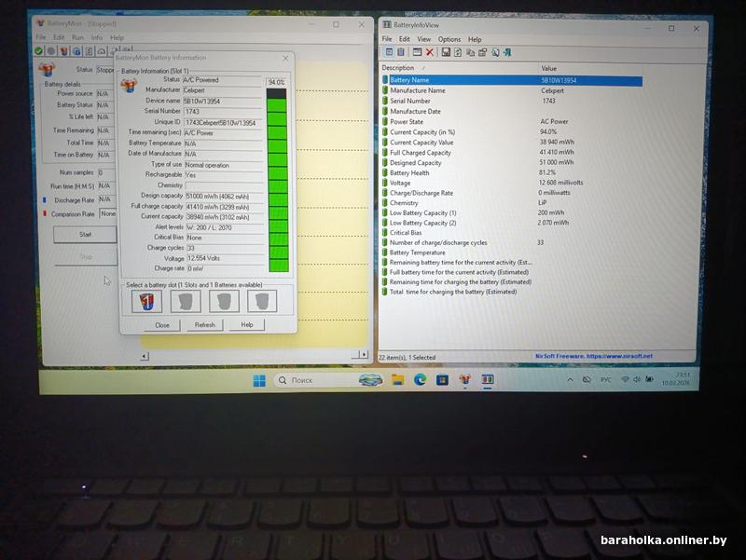Open BatteryInfoView Options menu
Viewport: 746px width, 560px height.
tap(449, 39)
